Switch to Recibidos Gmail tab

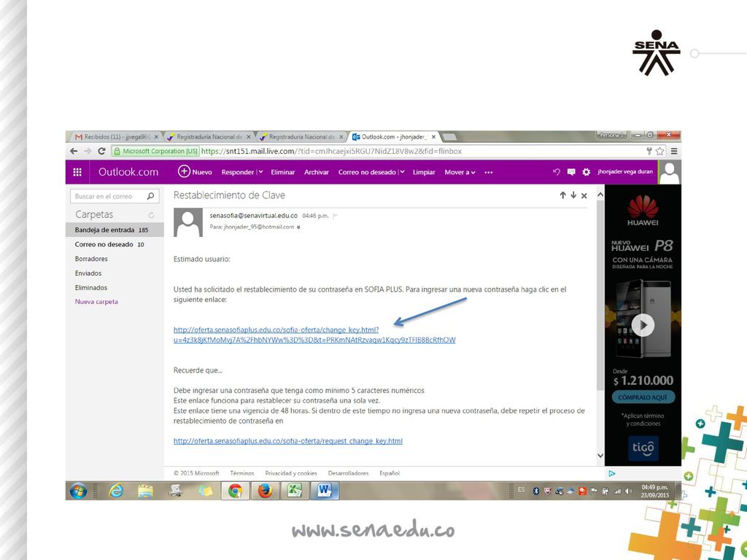116,136
